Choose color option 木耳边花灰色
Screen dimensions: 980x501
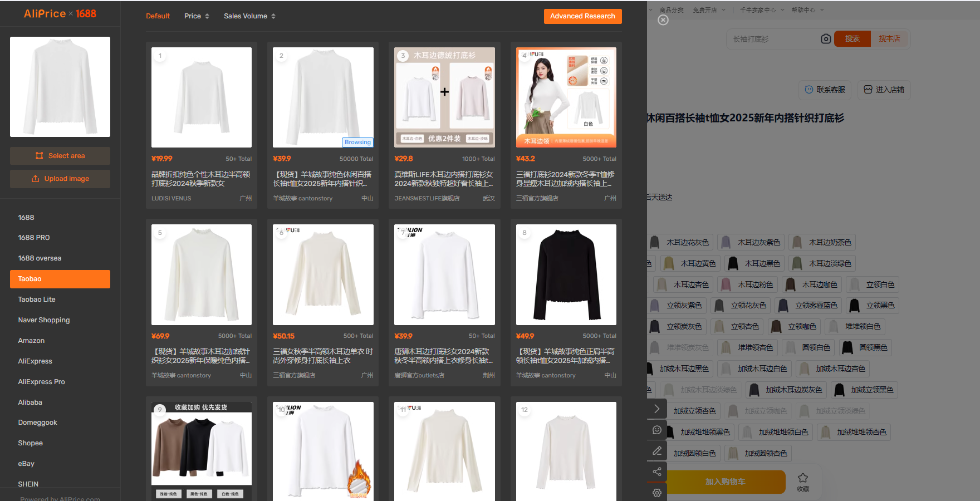(x=680, y=242)
